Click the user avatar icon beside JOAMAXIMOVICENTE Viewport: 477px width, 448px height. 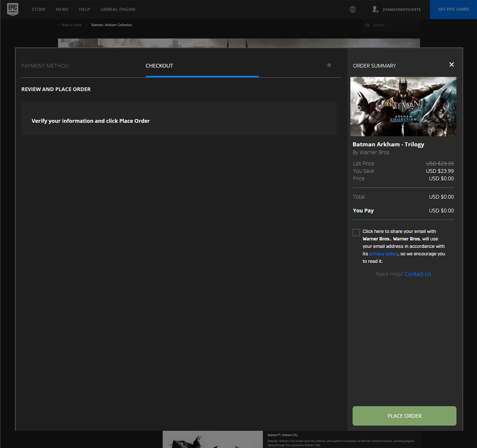pyautogui.click(x=375, y=9)
